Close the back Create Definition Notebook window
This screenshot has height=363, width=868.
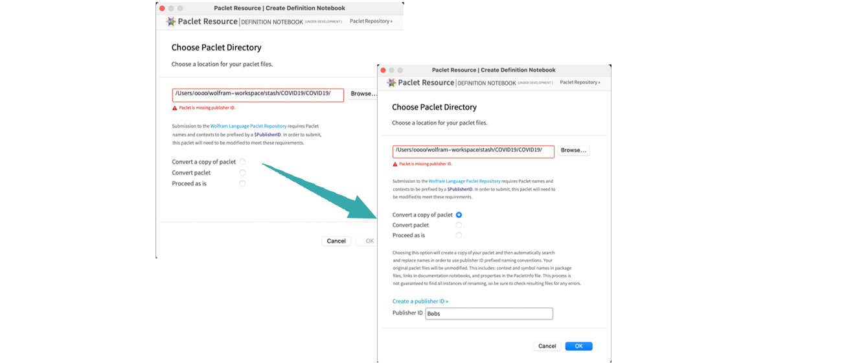click(163, 8)
